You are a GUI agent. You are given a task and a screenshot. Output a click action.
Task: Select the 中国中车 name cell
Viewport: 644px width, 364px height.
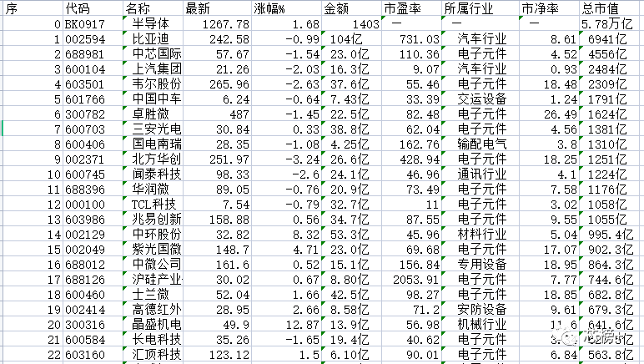coord(153,99)
